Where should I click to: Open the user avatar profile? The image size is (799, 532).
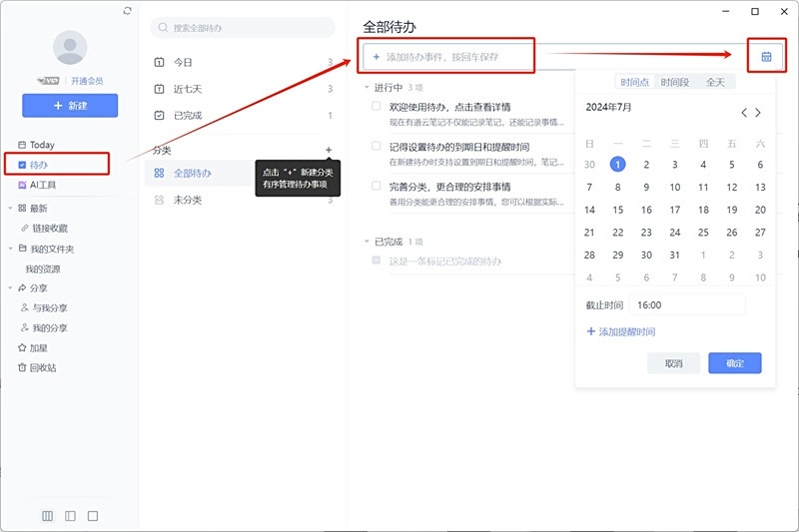(70, 47)
